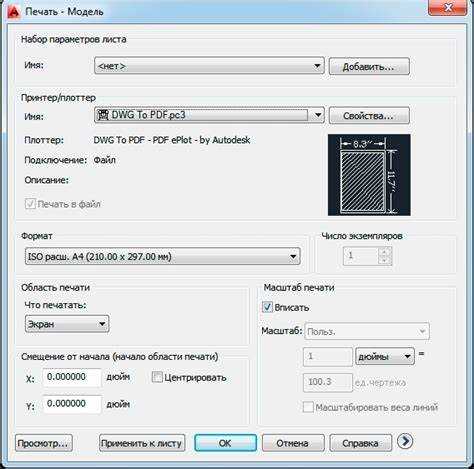The width and height of the screenshot is (474, 469).
Task: Open the Что печатать dropdown set to Экран
Action: pyautogui.click(x=67, y=324)
